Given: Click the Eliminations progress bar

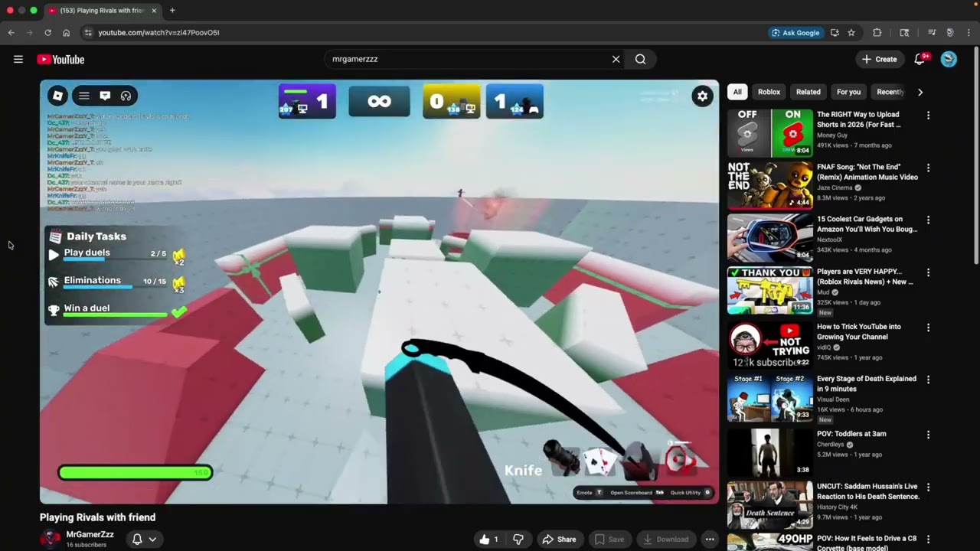Looking at the screenshot, I should coord(115,287).
